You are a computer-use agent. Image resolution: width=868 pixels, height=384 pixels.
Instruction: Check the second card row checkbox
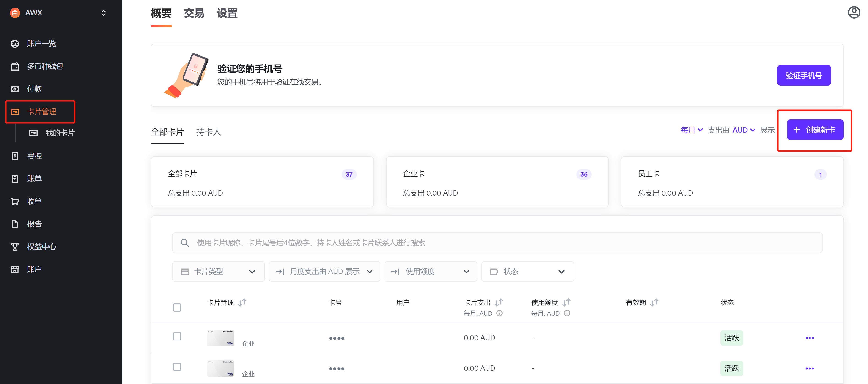[177, 367]
